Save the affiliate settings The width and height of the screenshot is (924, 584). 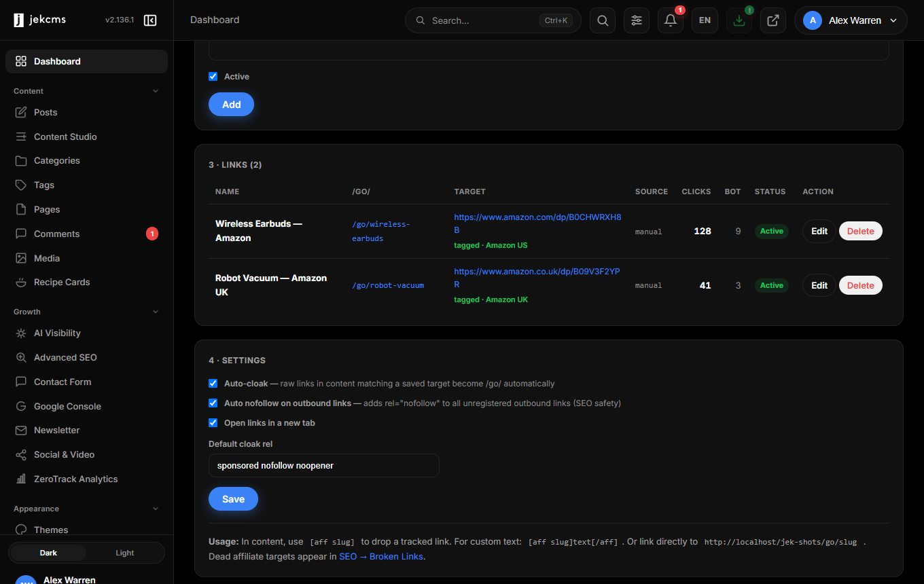click(233, 498)
